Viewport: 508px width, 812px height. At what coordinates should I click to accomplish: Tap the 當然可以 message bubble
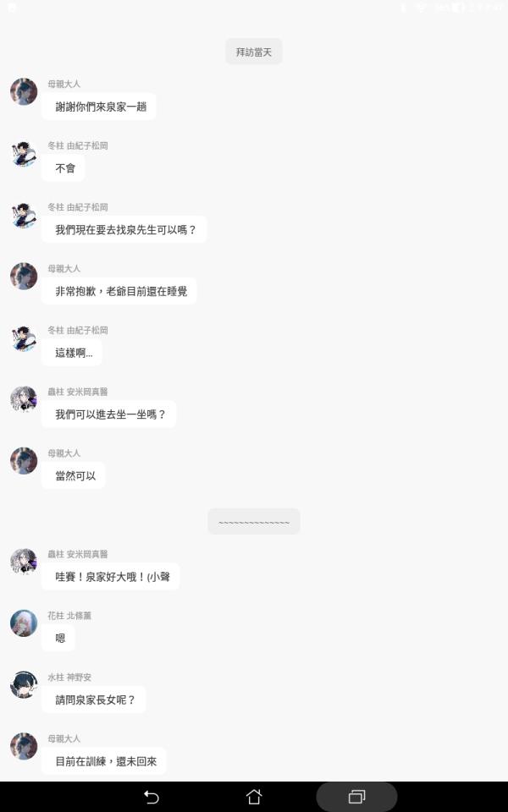(74, 476)
